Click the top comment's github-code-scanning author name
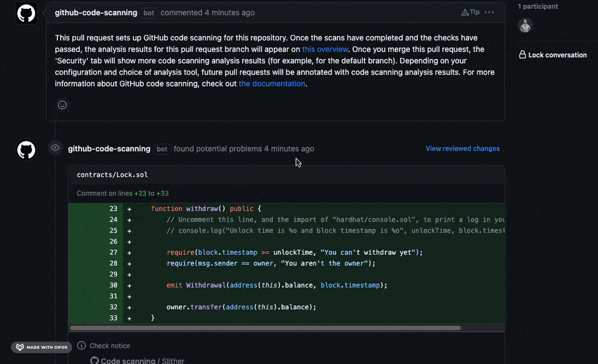The image size is (598, 364). pyautogui.click(x=96, y=13)
